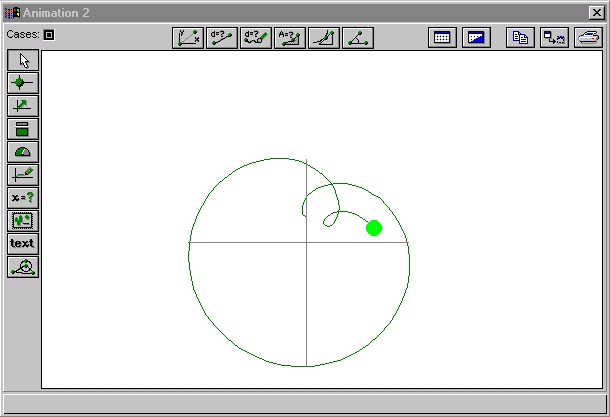Choose the slope tangent tool
This screenshot has height=417, width=610.
[x=324, y=38]
